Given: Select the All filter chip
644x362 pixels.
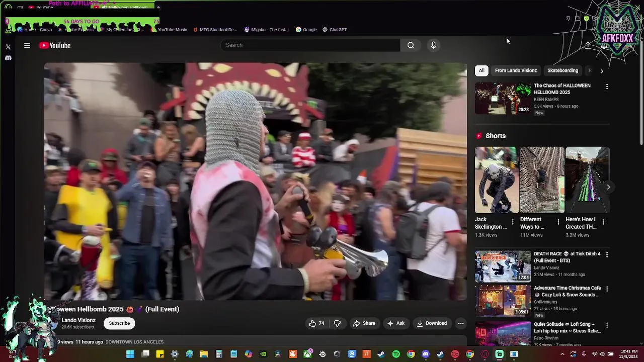Looking at the screenshot, I should 481,70.
